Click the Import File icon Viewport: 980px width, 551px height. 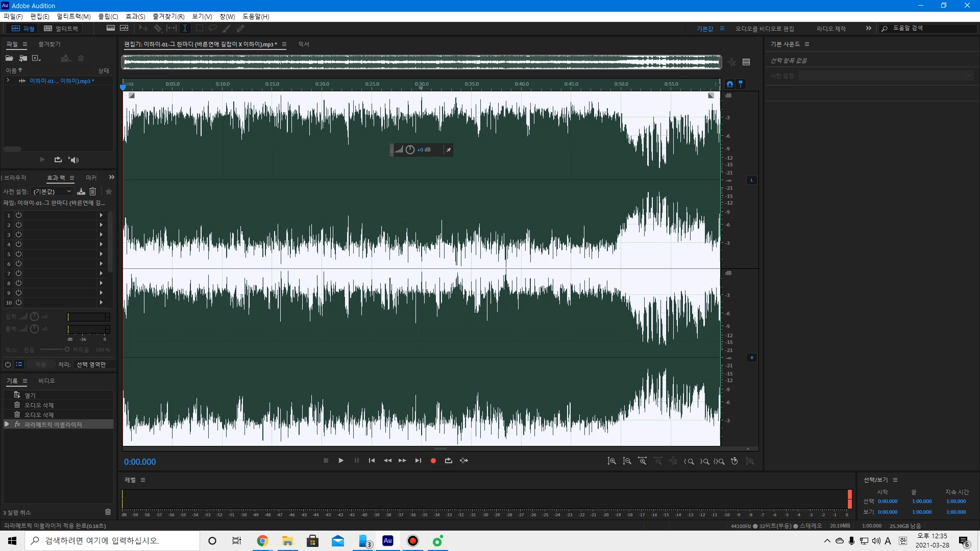(23, 58)
